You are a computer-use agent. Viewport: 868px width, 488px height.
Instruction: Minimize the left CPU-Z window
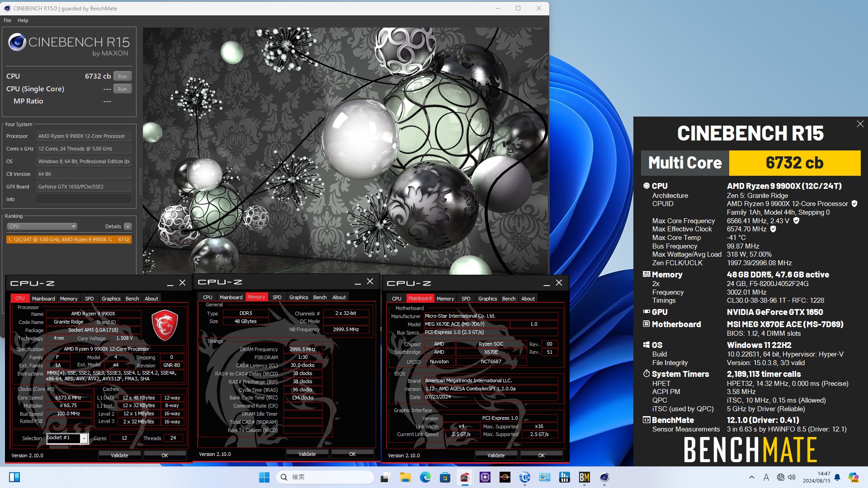(170, 283)
